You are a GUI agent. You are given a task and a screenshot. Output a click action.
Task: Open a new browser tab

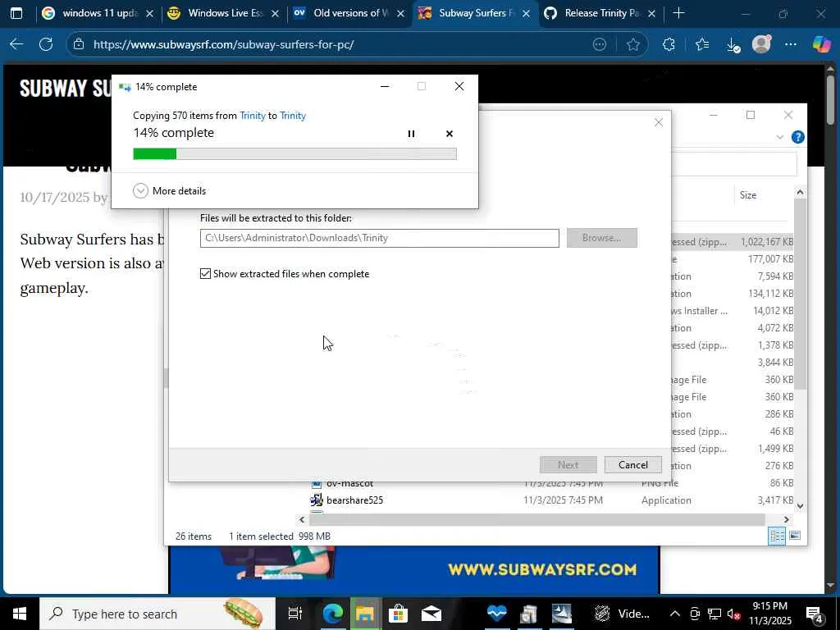point(678,13)
